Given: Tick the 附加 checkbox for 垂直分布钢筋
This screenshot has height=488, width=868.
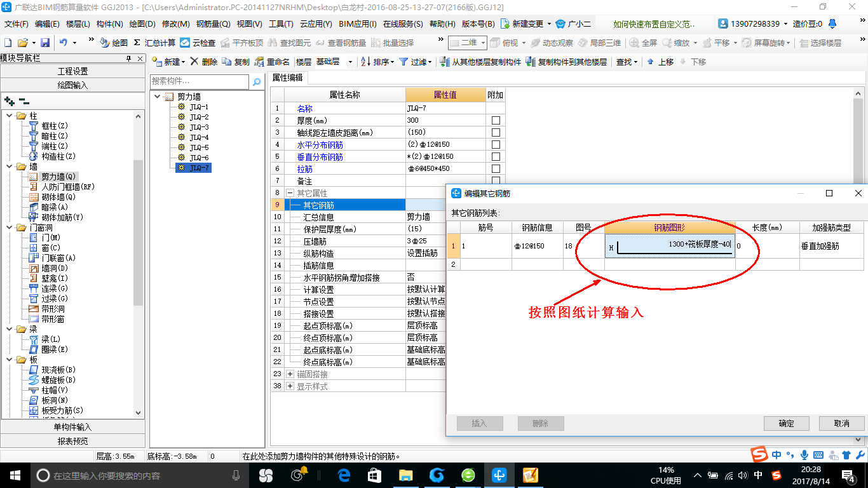Looking at the screenshot, I should (x=496, y=157).
